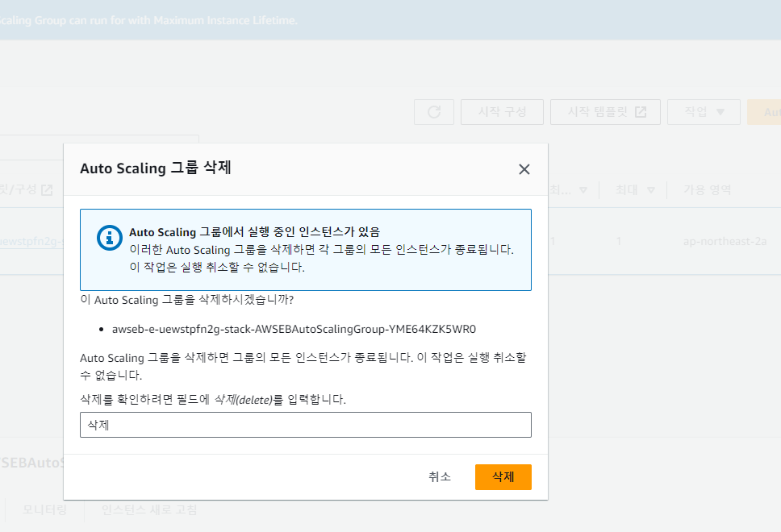
Task: Cancel deletion with the 취소 button
Action: (440, 476)
